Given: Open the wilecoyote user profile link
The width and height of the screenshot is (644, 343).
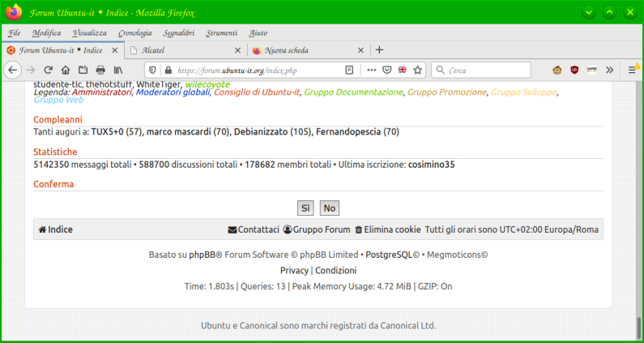Looking at the screenshot, I should click(207, 84).
